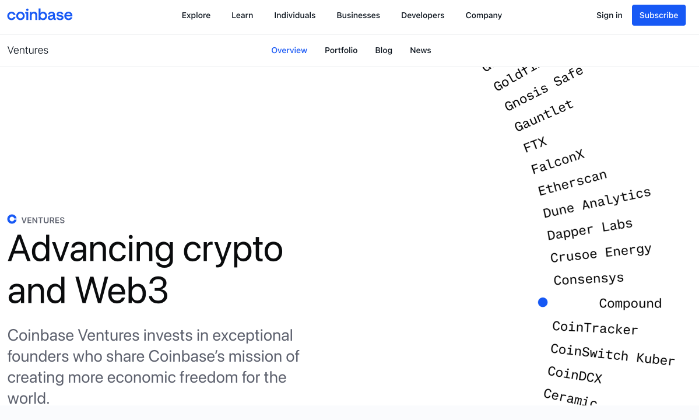Switch to the Overview tab
The height and width of the screenshot is (420, 699).
point(289,50)
